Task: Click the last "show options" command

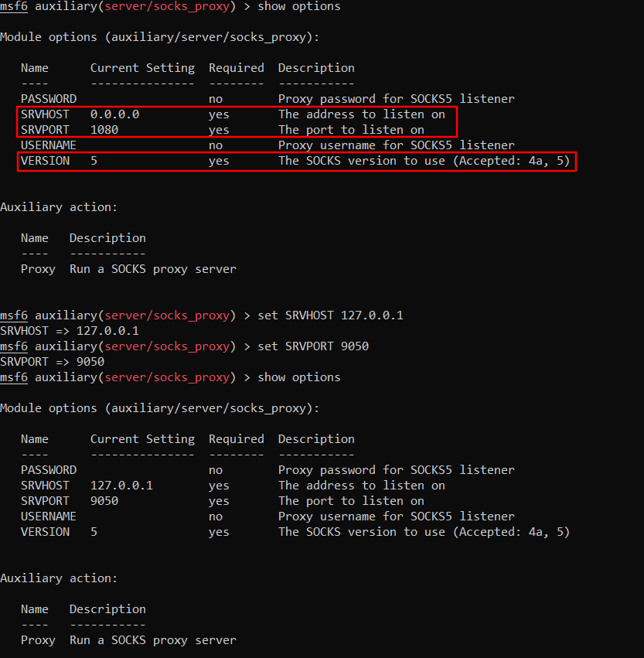Action: point(298,377)
